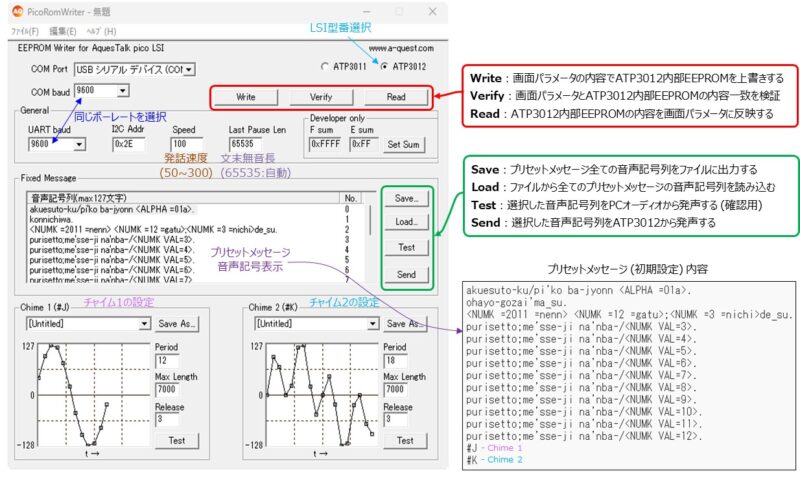
Task: Click the Load... button
Action: 406,222
